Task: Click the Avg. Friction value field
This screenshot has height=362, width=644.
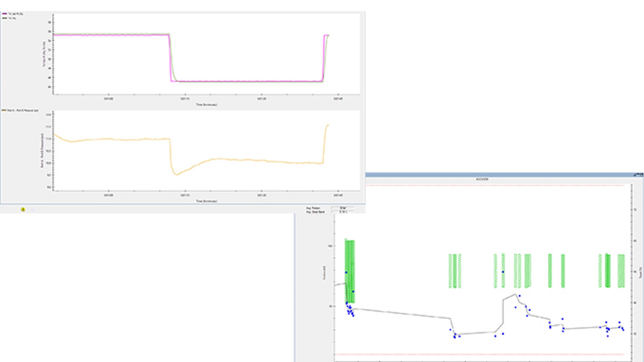Action: tap(342, 208)
